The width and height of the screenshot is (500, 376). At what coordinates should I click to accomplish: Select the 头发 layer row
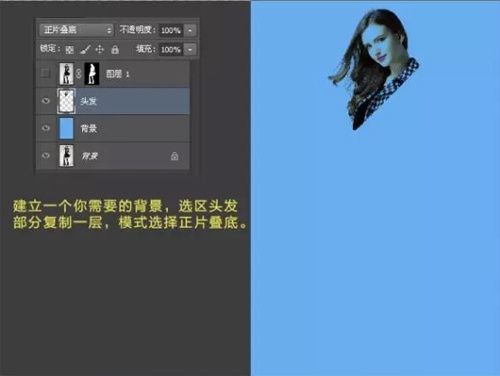(113, 101)
